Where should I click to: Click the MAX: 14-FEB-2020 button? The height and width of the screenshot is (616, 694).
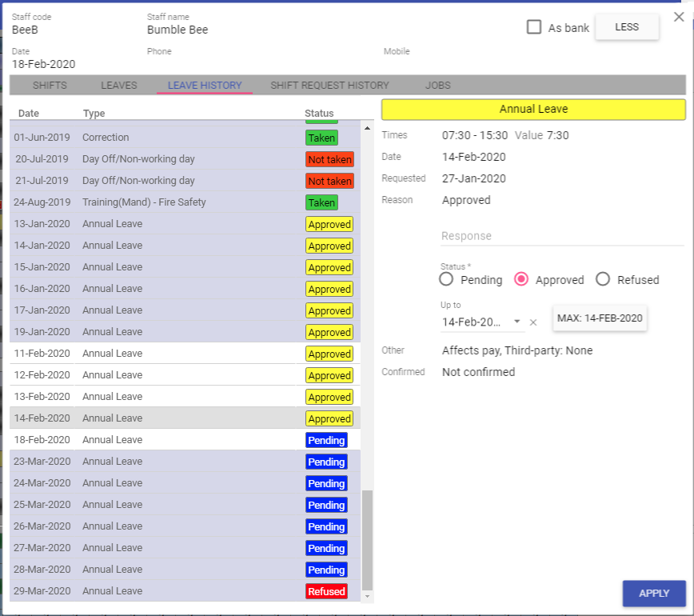coord(600,318)
